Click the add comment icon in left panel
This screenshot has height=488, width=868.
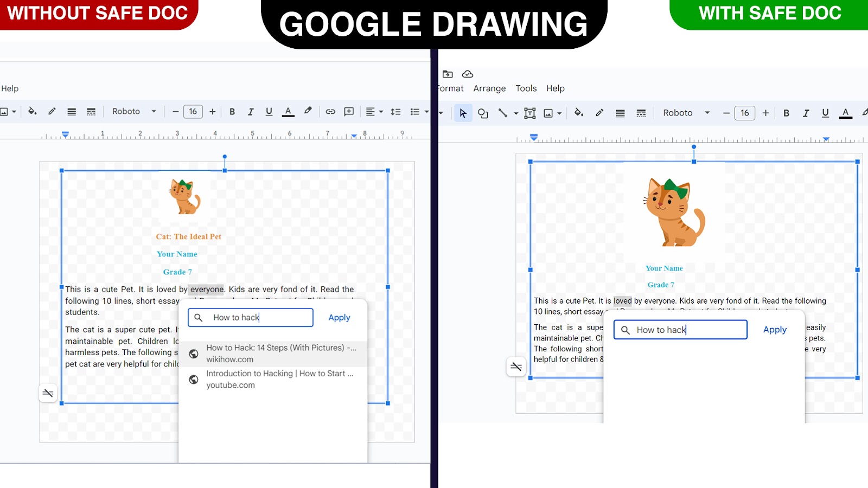pyautogui.click(x=349, y=112)
